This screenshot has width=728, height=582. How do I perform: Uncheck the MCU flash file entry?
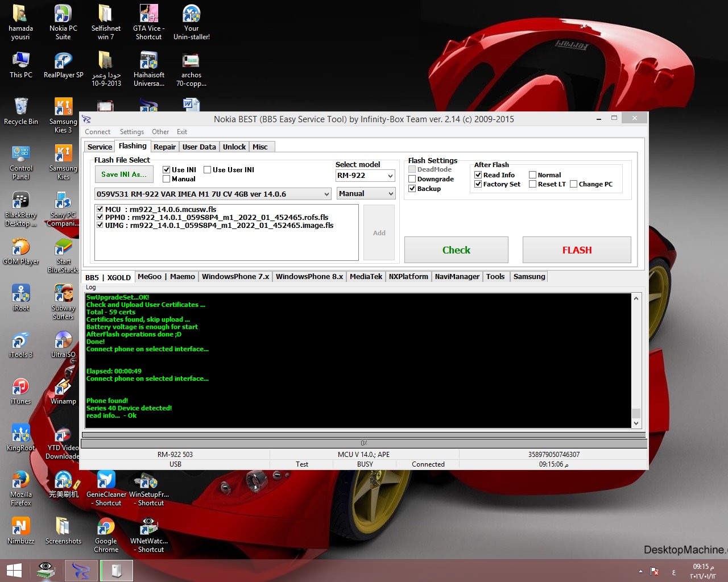[100, 209]
